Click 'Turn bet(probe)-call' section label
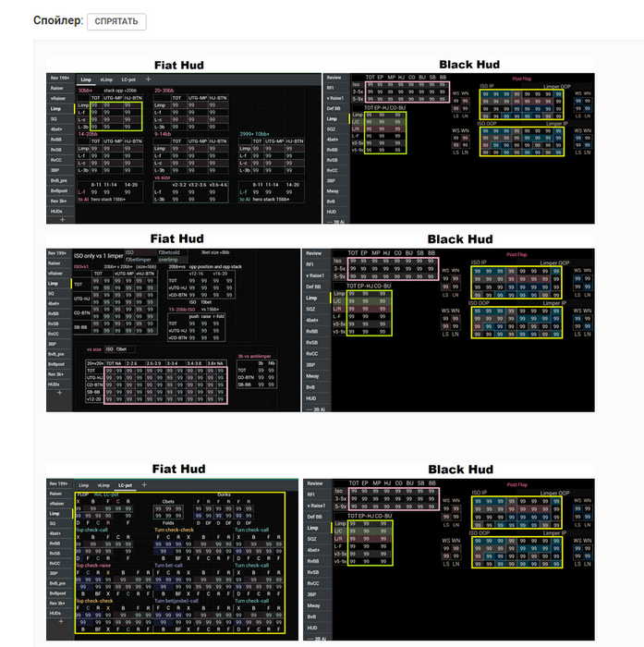This screenshot has height=647, width=644. 176,601
